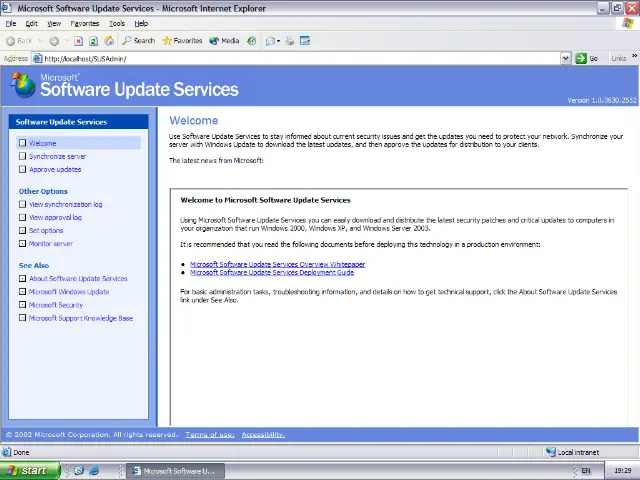Screen dimensions: 640x480
Task: Open the Accessibility link in footer
Action: click(263, 435)
